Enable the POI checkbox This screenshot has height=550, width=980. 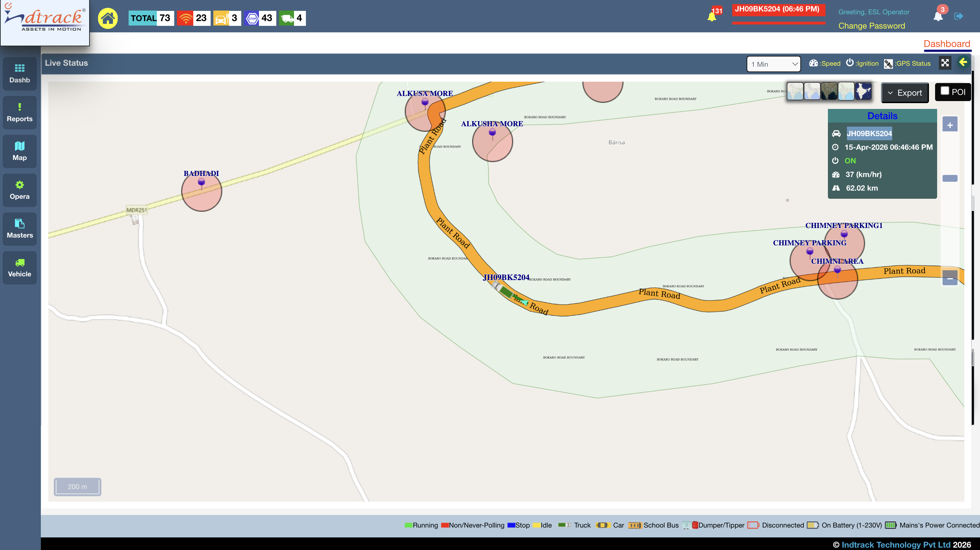tap(945, 91)
